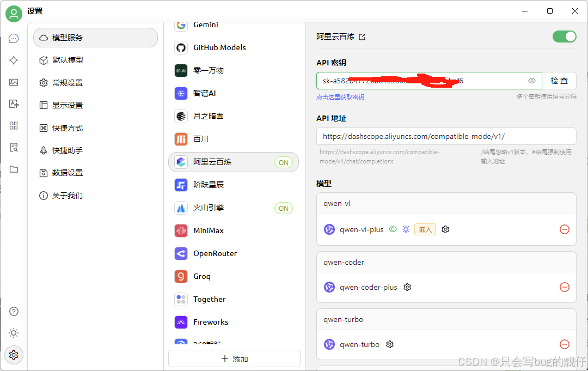Open 常规设置 settings page
Screen dimensions: 588x371
tap(96, 82)
